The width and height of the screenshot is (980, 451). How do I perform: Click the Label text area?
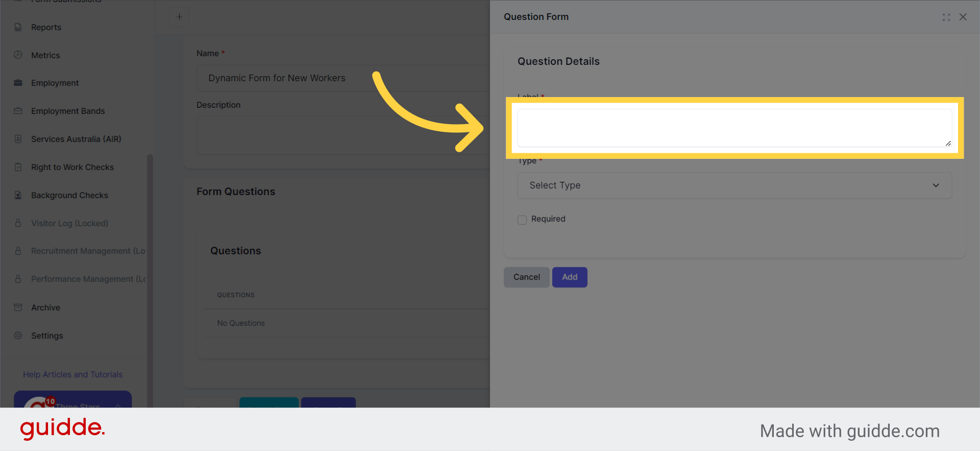pyautogui.click(x=734, y=128)
